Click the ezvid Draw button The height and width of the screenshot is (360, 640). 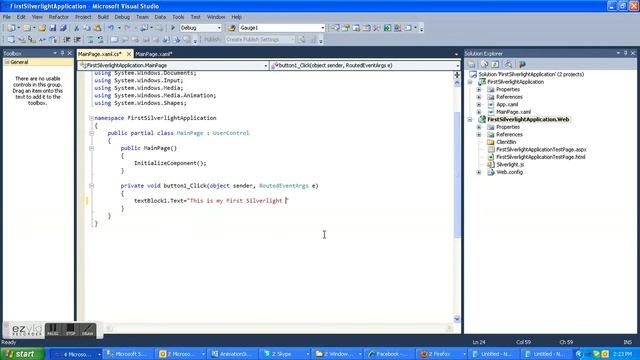(88, 330)
